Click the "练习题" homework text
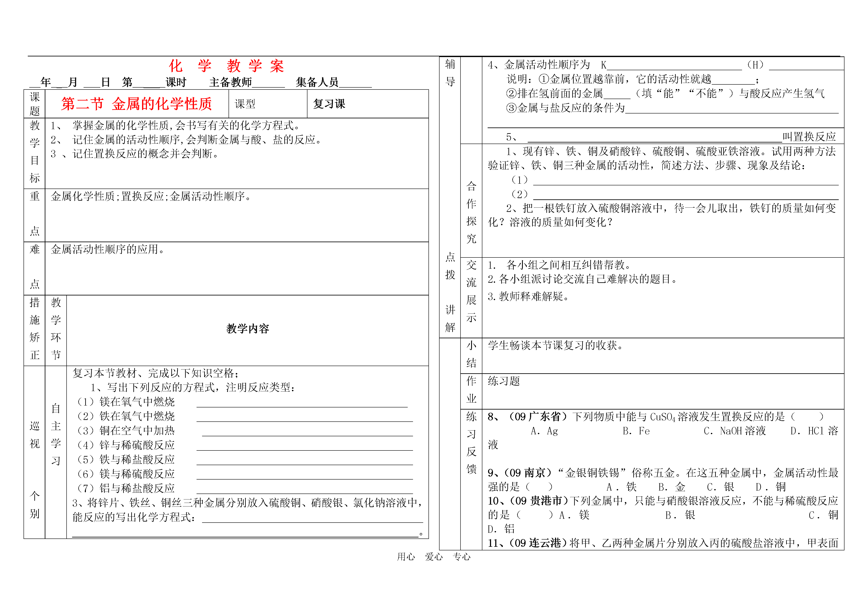Screen dimensions: 868x614 click(504, 381)
